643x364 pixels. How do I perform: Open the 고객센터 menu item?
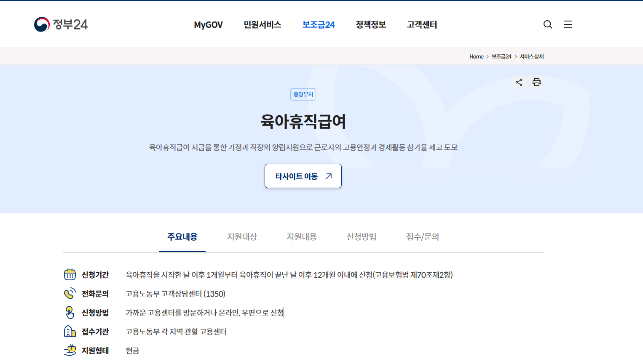422,24
